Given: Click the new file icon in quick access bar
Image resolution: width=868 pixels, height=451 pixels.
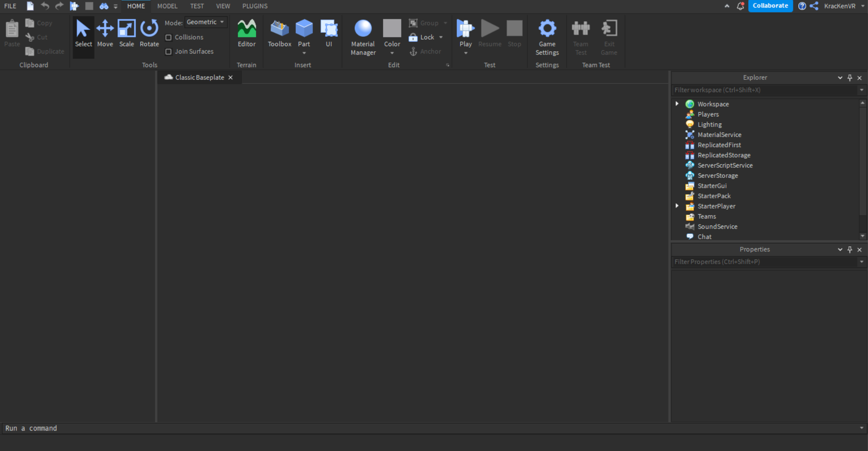Looking at the screenshot, I should pyautogui.click(x=30, y=6).
